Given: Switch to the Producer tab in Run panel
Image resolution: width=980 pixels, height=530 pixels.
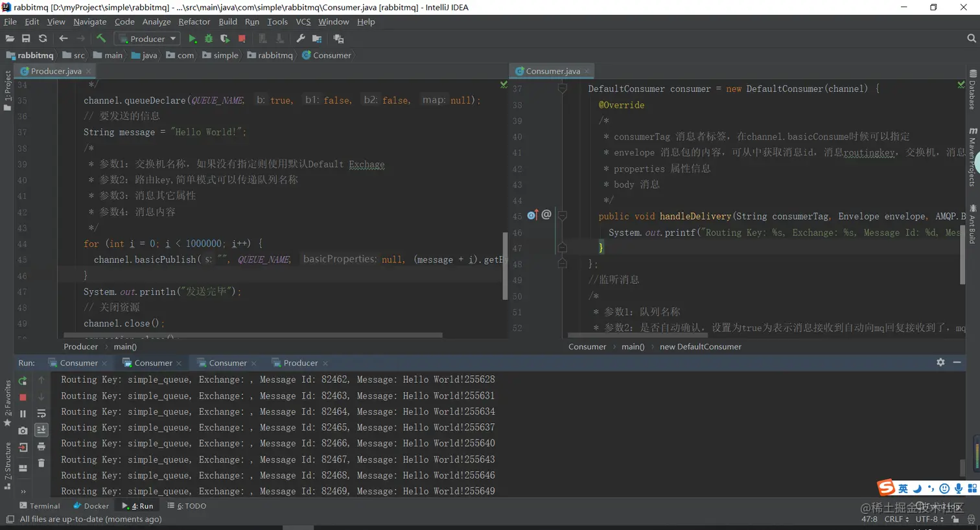Looking at the screenshot, I should (300, 363).
